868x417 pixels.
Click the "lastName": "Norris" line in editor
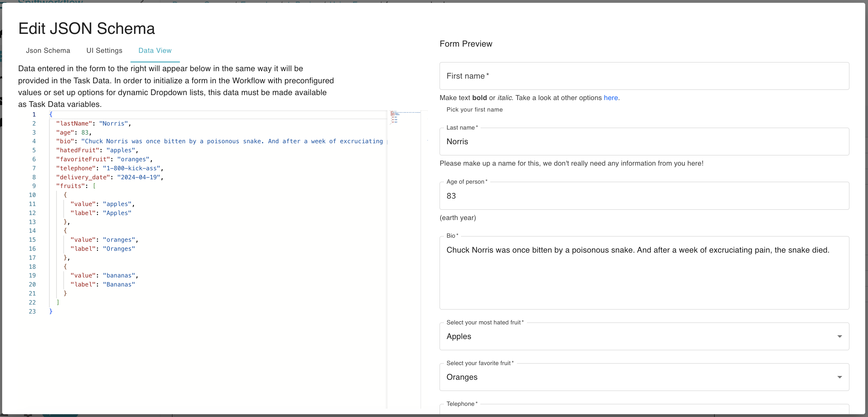coord(94,124)
